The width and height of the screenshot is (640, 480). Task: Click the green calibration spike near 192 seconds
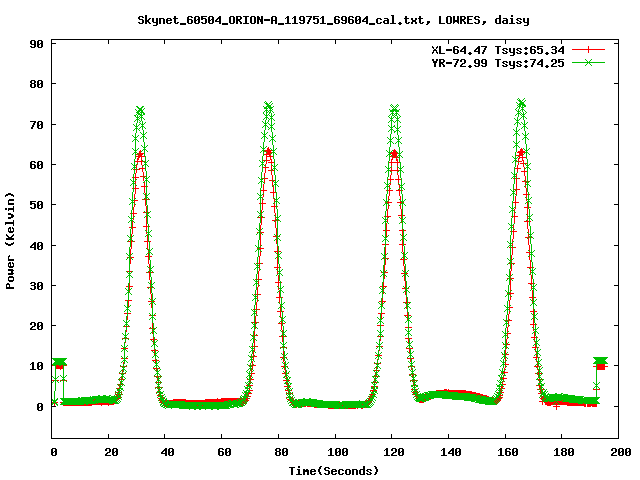click(600, 361)
